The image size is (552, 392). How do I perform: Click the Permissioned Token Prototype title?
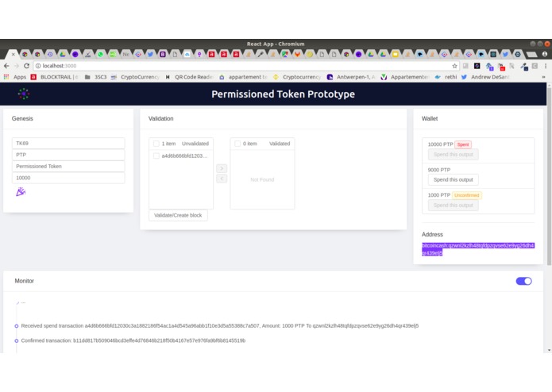283,94
